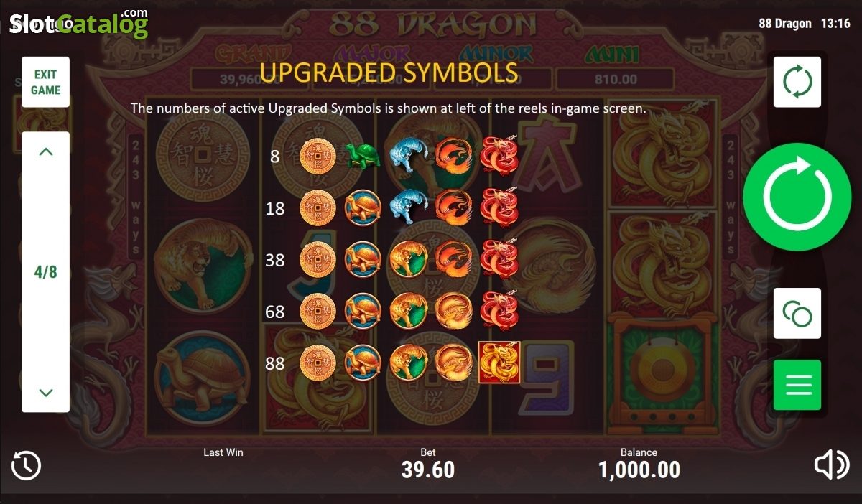Click the Bet amount 39.60
This screenshot has width=862, height=504.
428,470
